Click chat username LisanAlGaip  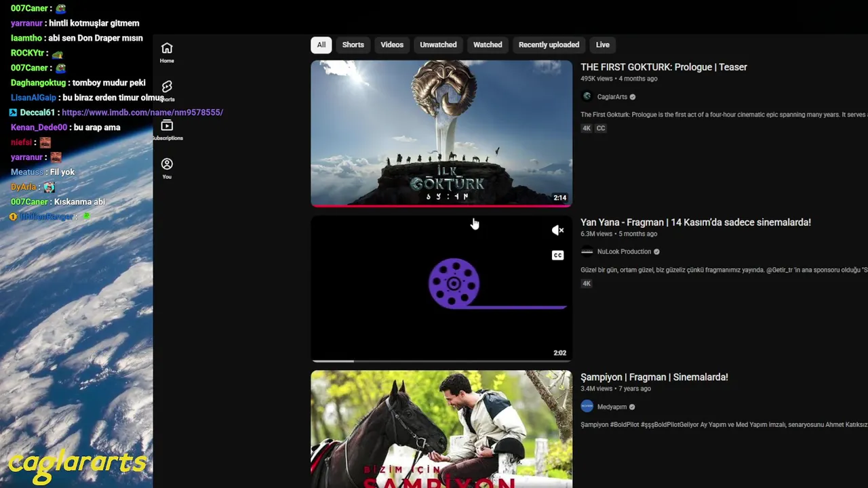[33, 98]
